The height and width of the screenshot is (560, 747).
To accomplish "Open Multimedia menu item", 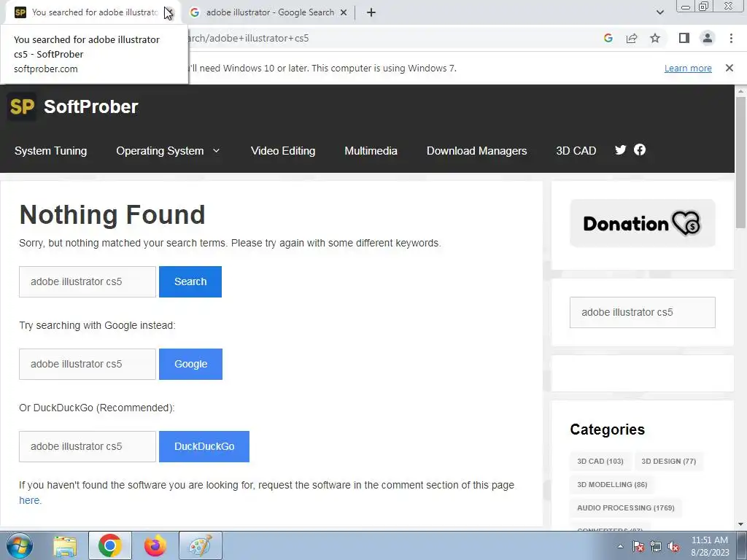I will coord(371,150).
